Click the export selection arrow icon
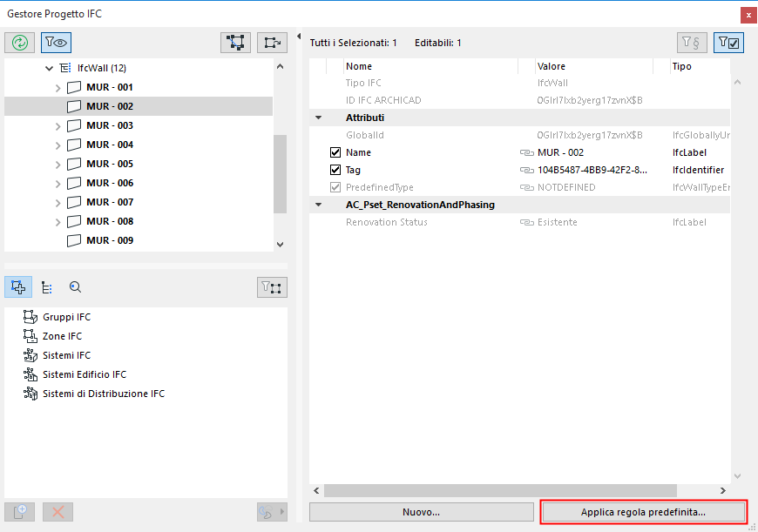 click(272, 43)
